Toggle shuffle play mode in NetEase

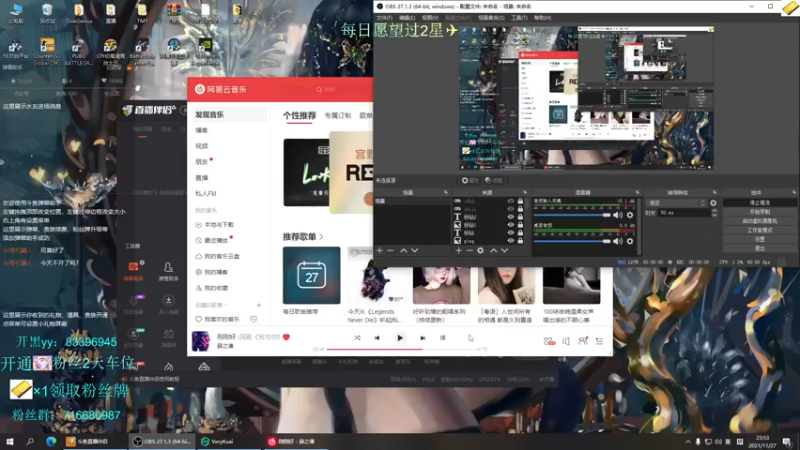click(357, 338)
